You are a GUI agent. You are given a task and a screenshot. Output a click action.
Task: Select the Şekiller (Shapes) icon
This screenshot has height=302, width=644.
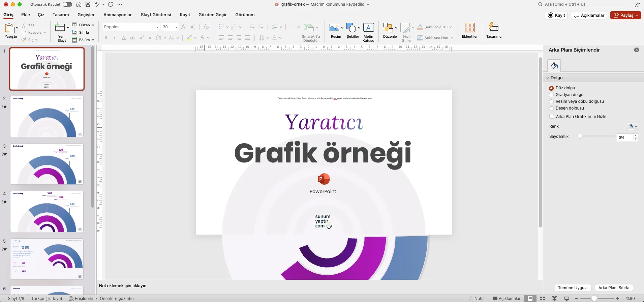pyautogui.click(x=351, y=28)
